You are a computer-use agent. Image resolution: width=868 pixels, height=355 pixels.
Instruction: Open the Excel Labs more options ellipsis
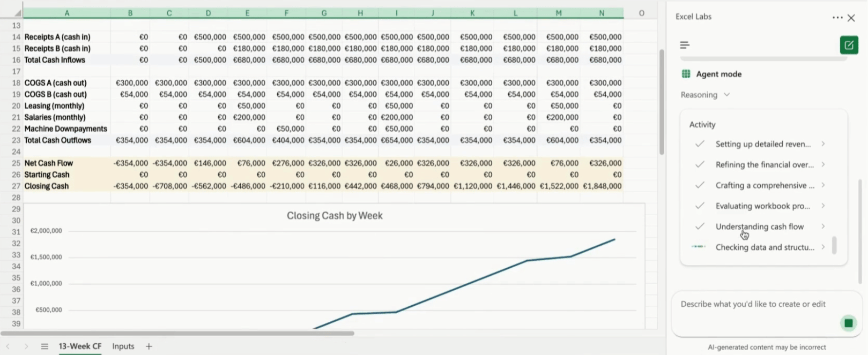pyautogui.click(x=837, y=18)
